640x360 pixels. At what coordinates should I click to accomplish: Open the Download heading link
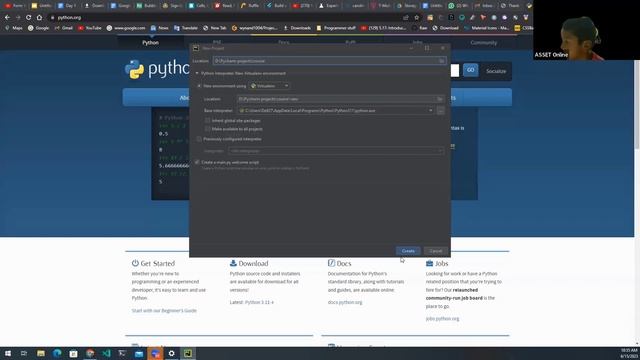(x=249, y=264)
